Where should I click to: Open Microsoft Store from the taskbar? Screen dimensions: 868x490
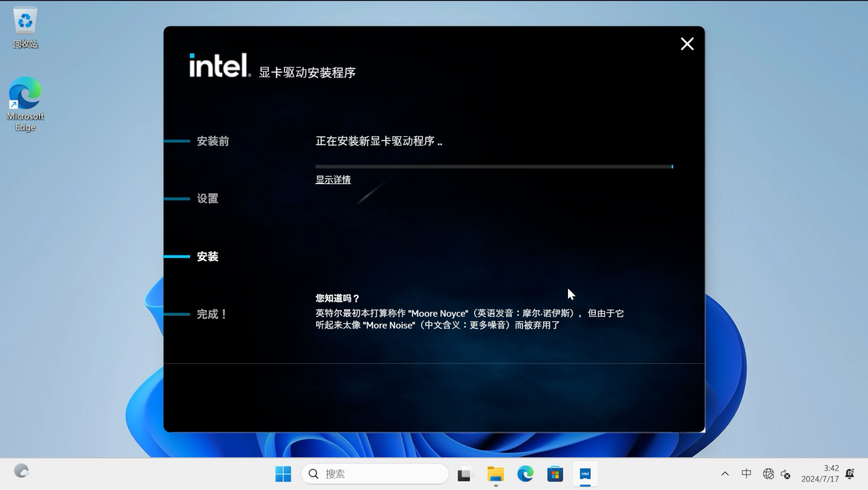click(x=555, y=474)
